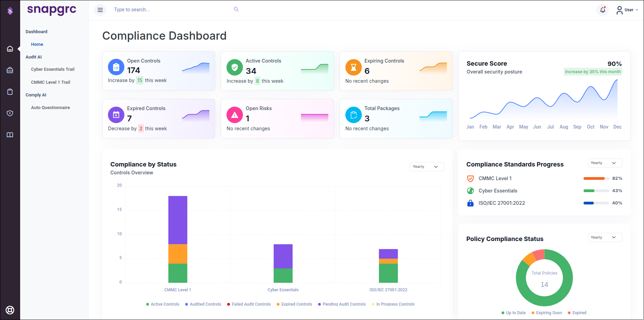644x320 pixels.
Task: Open Yearly dropdown for Compliance by Status
Action: click(427, 166)
